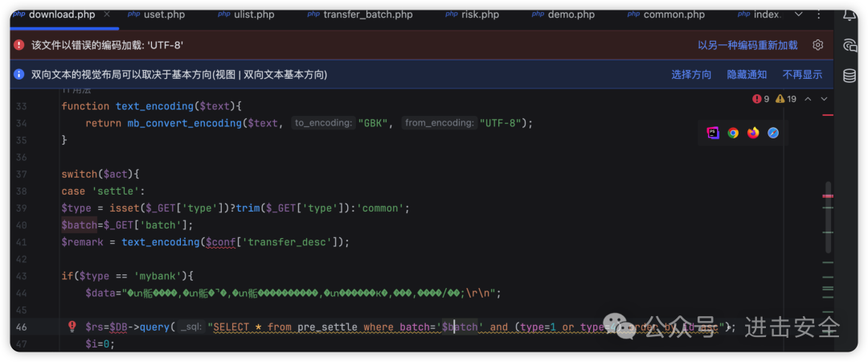Click the blue info icon in bidi banner
The width and height of the screenshot is (868, 362).
(19, 74)
